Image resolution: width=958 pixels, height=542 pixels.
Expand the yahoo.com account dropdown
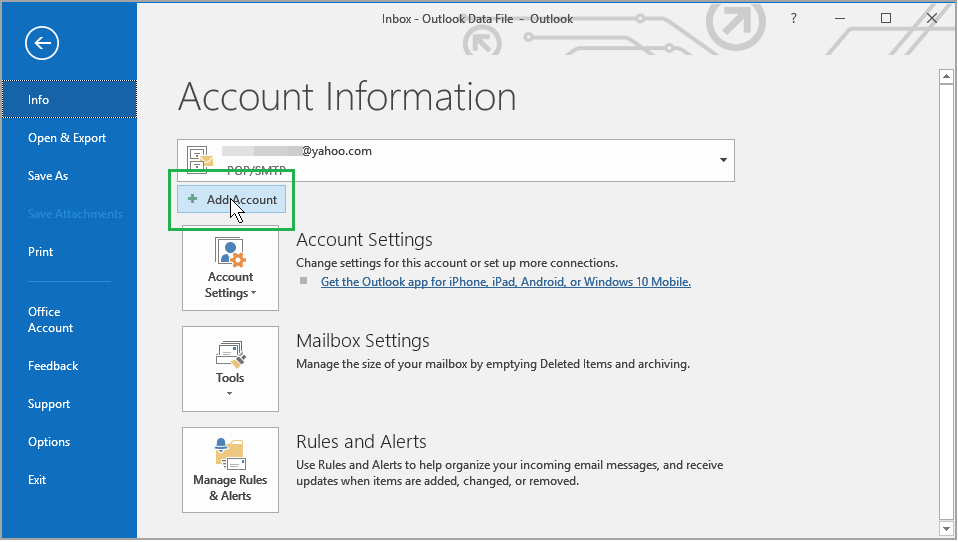pyautogui.click(x=723, y=160)
